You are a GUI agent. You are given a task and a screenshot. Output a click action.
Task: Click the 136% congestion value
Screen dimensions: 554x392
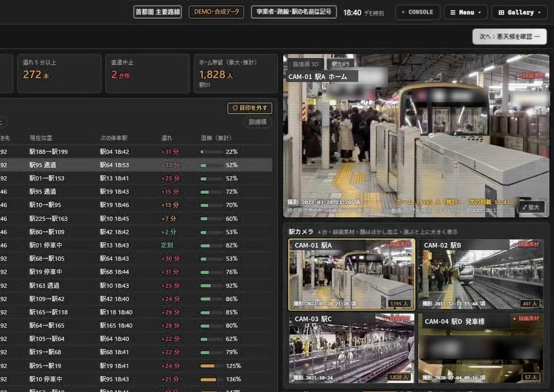click(233, 379)
